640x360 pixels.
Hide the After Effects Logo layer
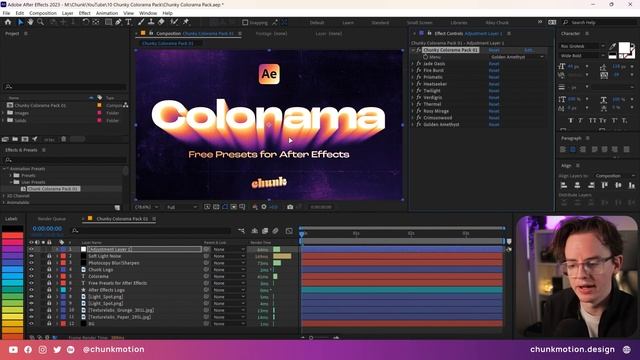pos(31,290)
